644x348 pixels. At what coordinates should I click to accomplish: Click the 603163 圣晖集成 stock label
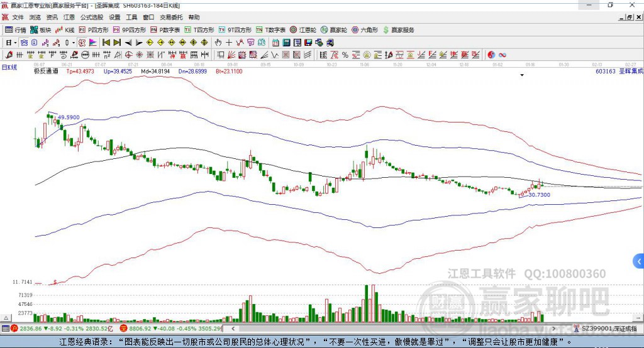click(x=619, y=71)
